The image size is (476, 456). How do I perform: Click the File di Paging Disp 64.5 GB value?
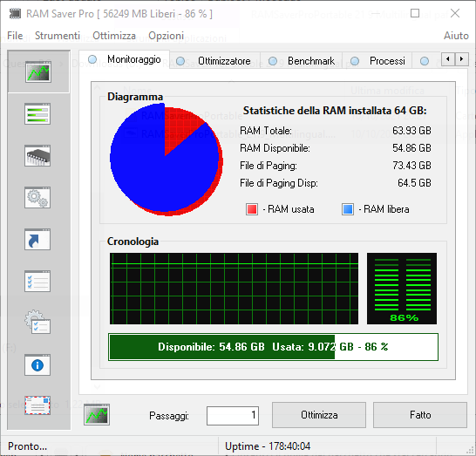[x=414, y=183]
